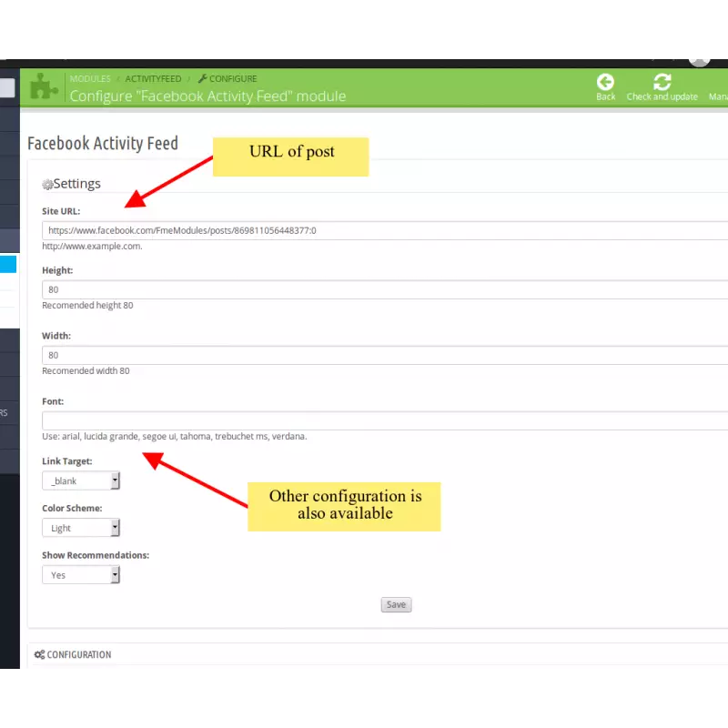
Task: Click the Height input field
Action: [385, 289]
